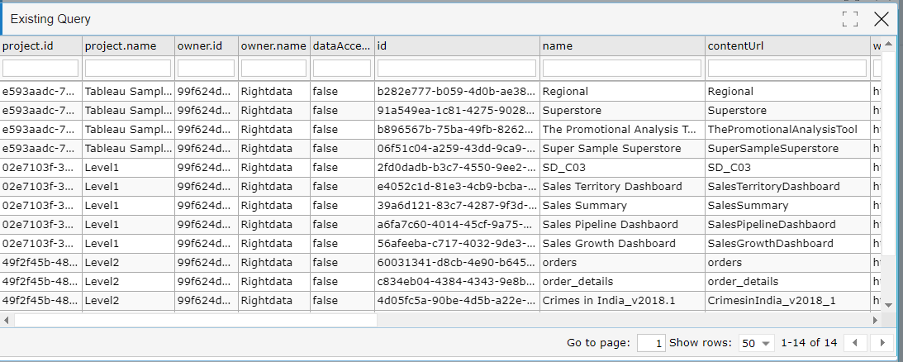Screen dimensions: 904x362
Task: Click the name column filter box
Action: coord(622,68)
